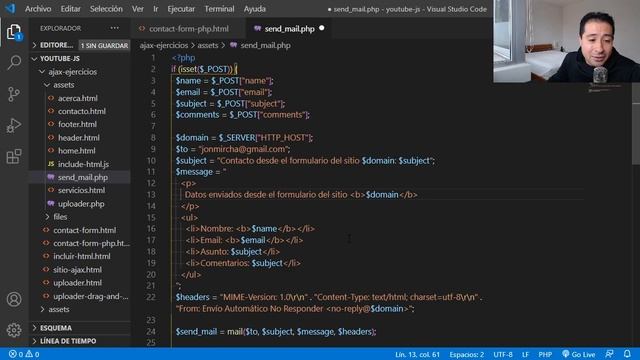This screenshot has width=640, height=360.
Task: Open home.html in the explorer
Action: (x=76, y=151)
